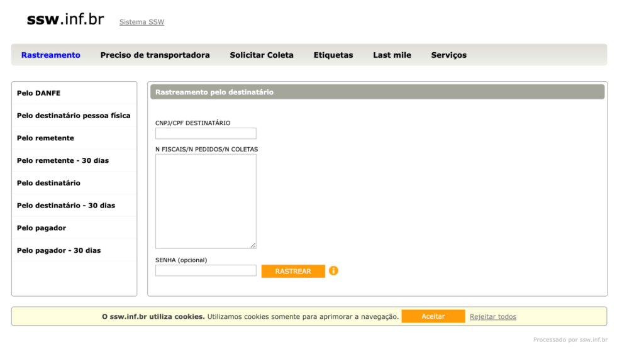The height and width of the screenshot is (359, 644).
Task: Open the Sistema SSW link
Action: [x=142, y=22]
